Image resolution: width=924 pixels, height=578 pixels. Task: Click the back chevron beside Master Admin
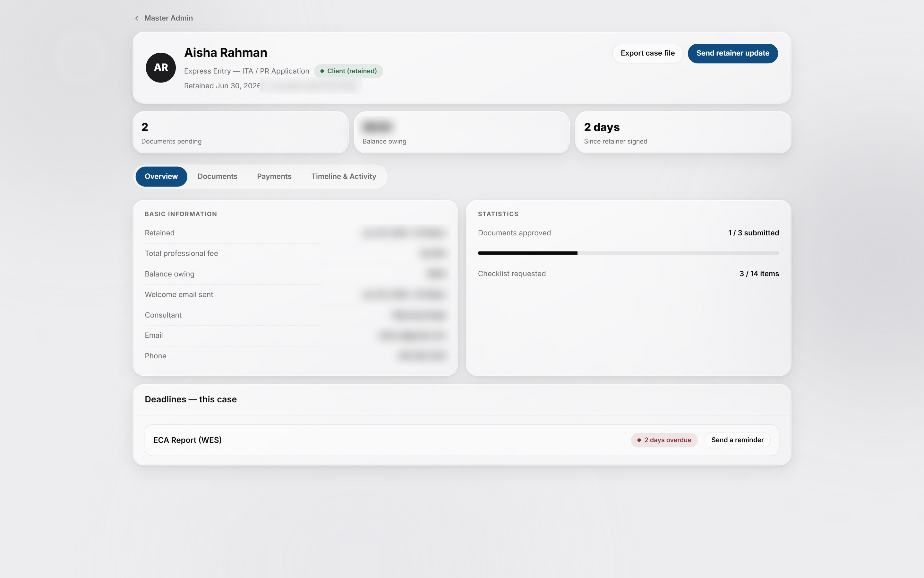pyautogui.click(x=137, y=18)
